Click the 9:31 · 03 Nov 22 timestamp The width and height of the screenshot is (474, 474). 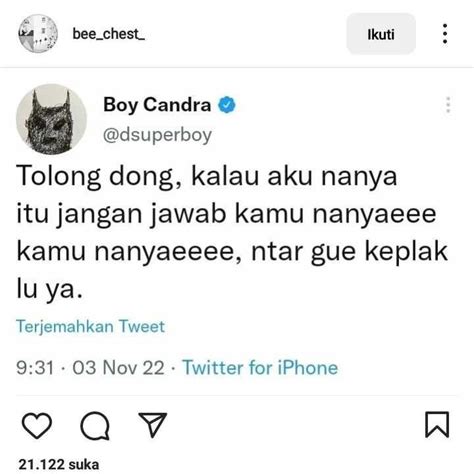pyautogui.click(x=90, y=368)
